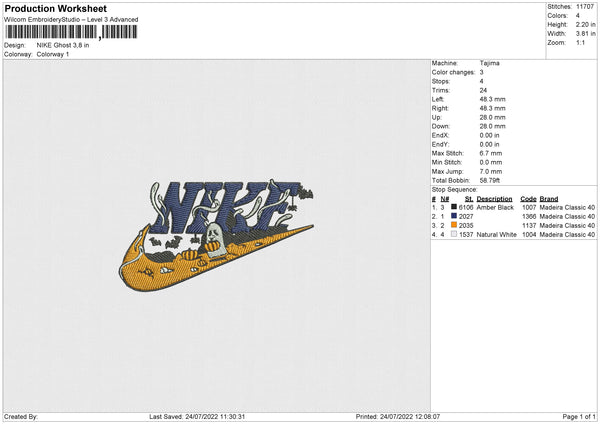Click the Colors count value 4
This screenshot has height=424, width=600.
578,16
